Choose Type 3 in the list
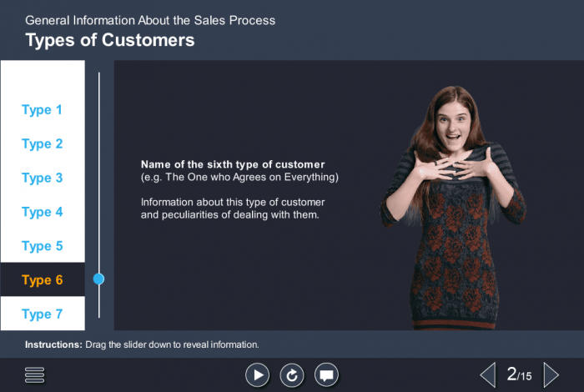 [x=43, y=178]
